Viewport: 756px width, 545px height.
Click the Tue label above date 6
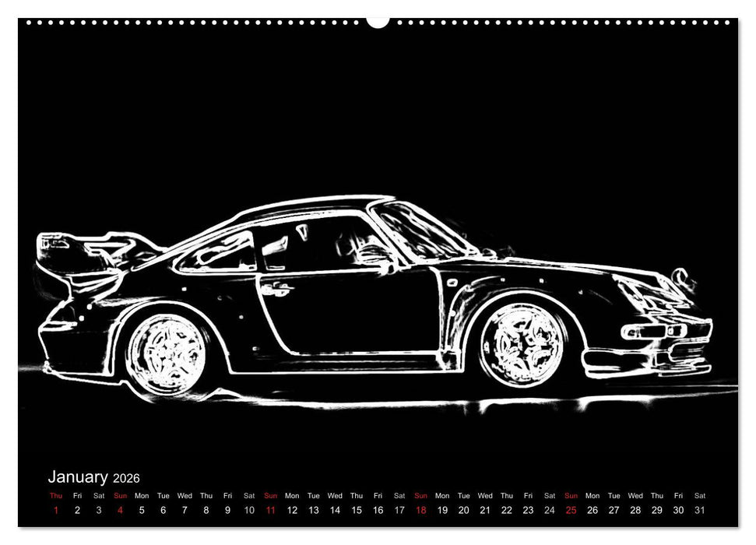pyautogui.click(x=165, y=495)
